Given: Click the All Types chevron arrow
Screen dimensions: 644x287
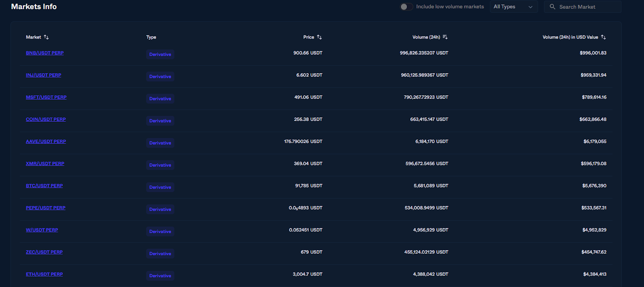Looking at the screenshot, I should click(530, 7).
